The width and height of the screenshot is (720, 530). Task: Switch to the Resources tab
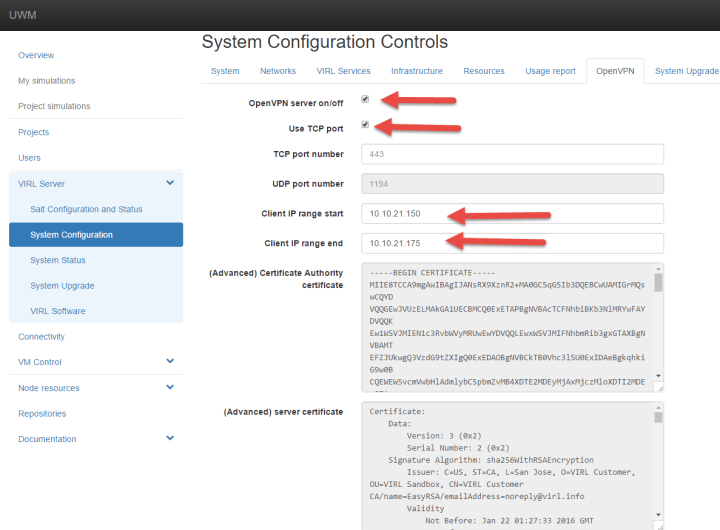point(484,71)
